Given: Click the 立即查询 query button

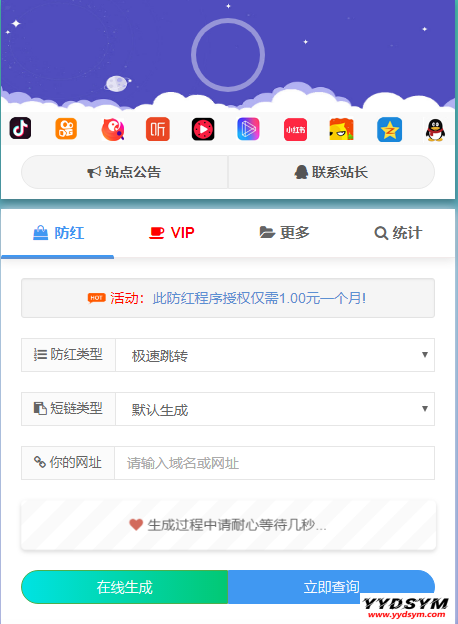Looking at the screenshot, I should (x=331, y=587).
